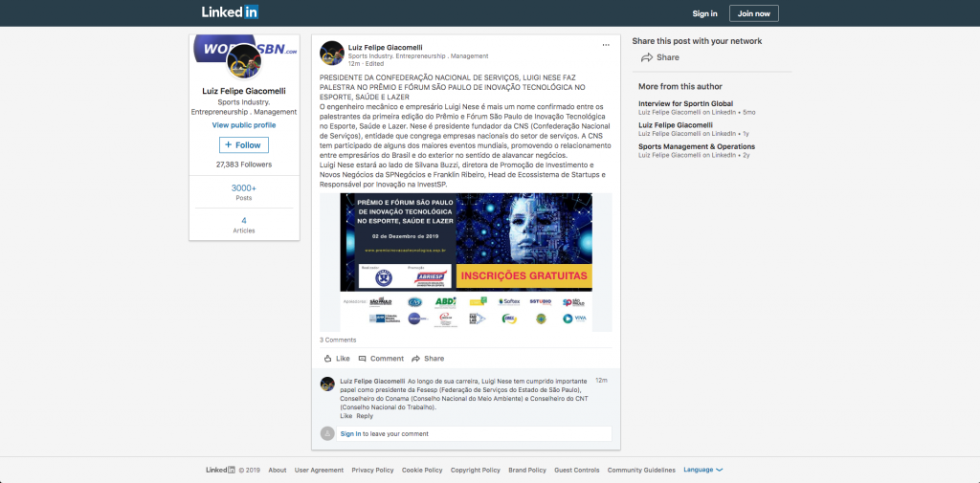Open the Brand Policy footer link

527,470
